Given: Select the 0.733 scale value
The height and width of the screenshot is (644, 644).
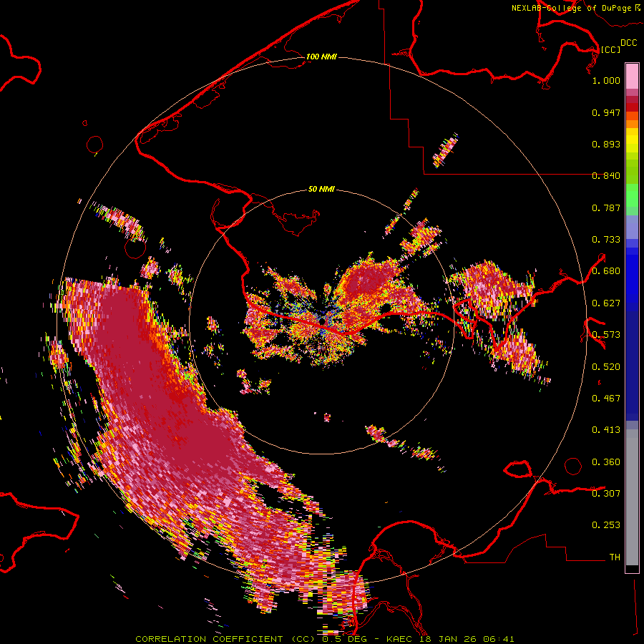Looking at the screenshot, I should (x=606, y=240).
